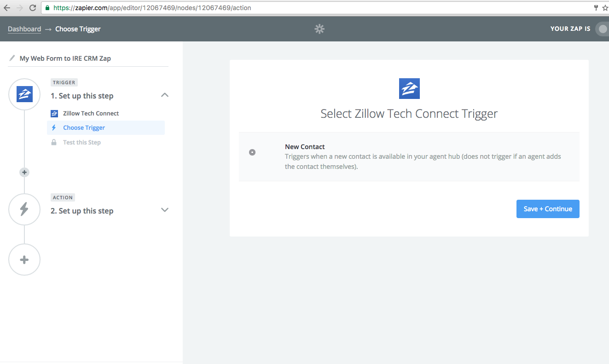The height and width of the screenshot is (364, 609).
Task: Click the browser back arrow
Action: coord(6,8)
